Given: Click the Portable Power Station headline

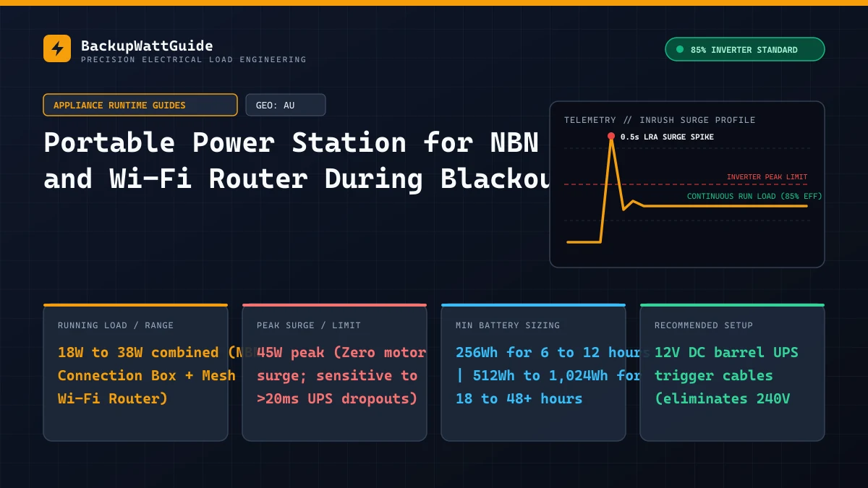Looking at the screenshot, I should (x=296, y=160).
